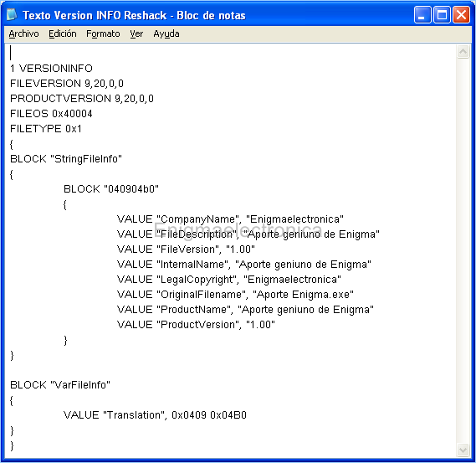Click on the text '1 VERSIONINFO'
The width and height of the screenshot is (476, 463).
[51, 69]
